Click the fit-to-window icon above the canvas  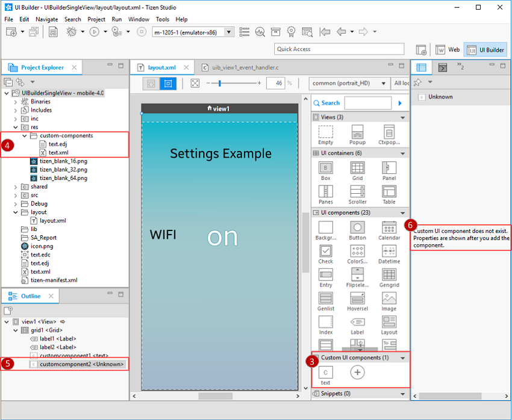coord(195,83)
